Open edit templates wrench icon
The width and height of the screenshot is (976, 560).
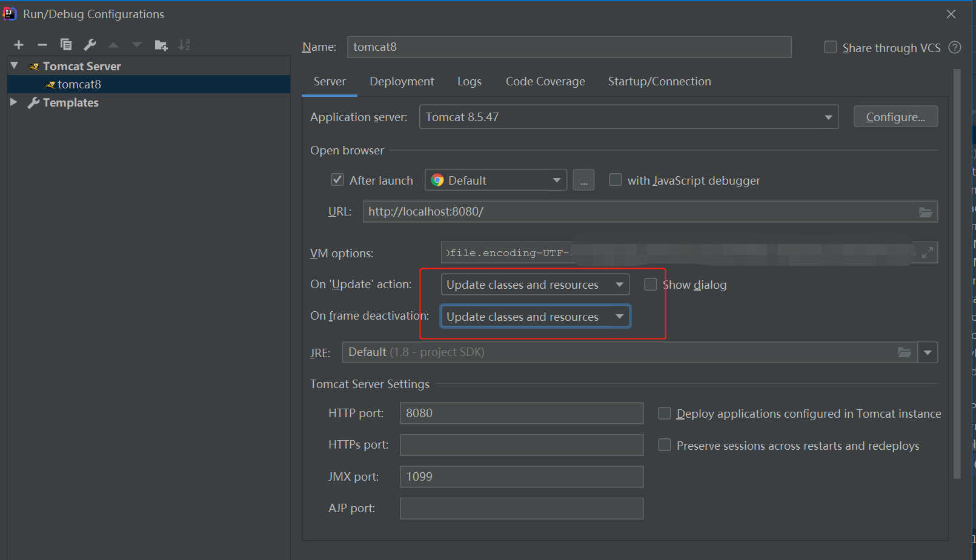coord(90,45)
